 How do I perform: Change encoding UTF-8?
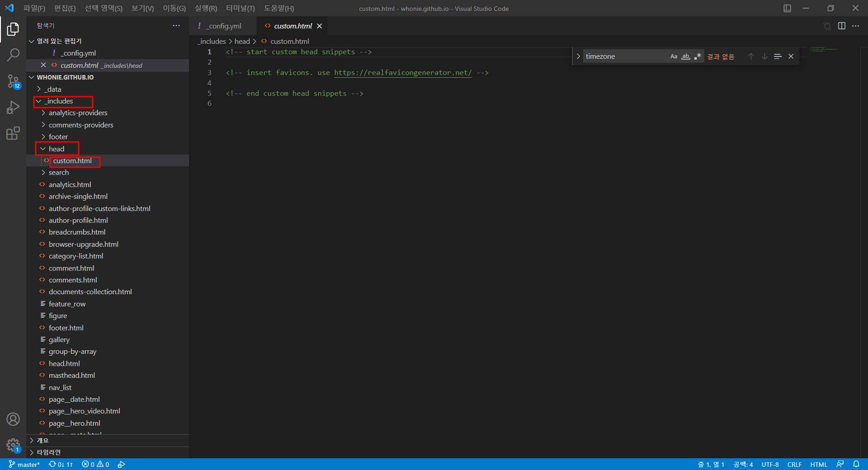pyautogui.click(x=770, y=465)
